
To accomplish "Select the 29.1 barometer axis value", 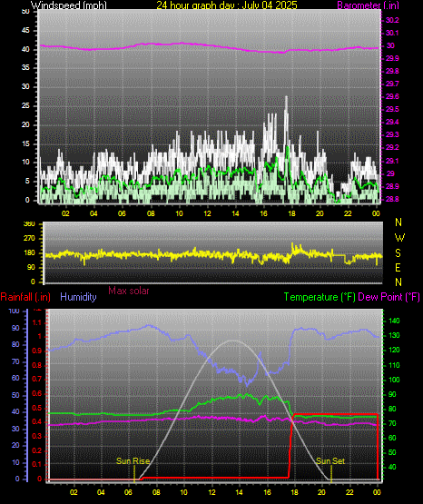I will pos(392,161).
